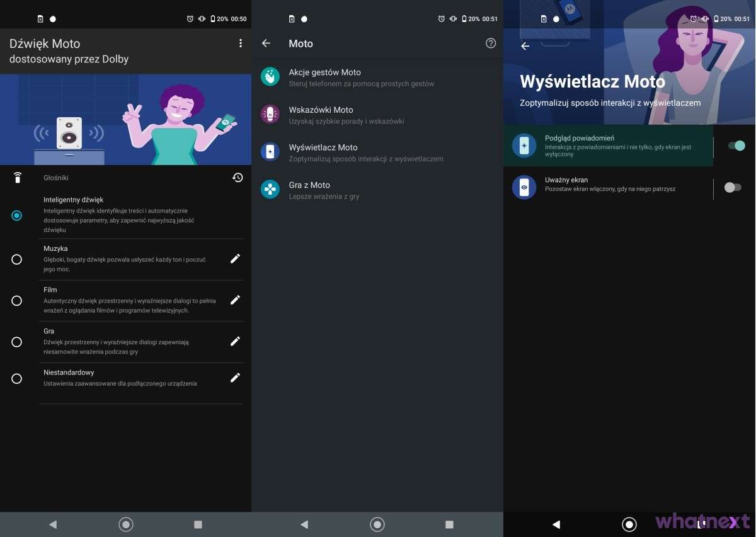Enable the Uważny ekran switch
This screenshot has width=756, height=537.
[733, 187]
